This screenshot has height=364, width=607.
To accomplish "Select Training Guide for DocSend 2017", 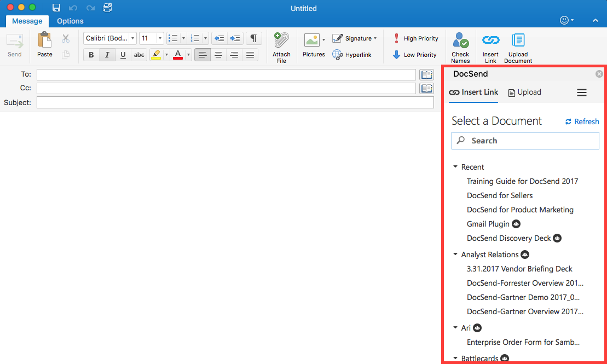I will pos(522,181).
